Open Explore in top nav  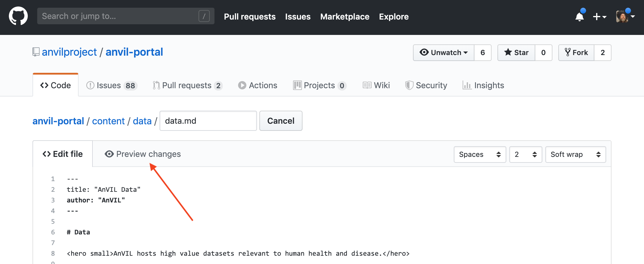[394, 17]
